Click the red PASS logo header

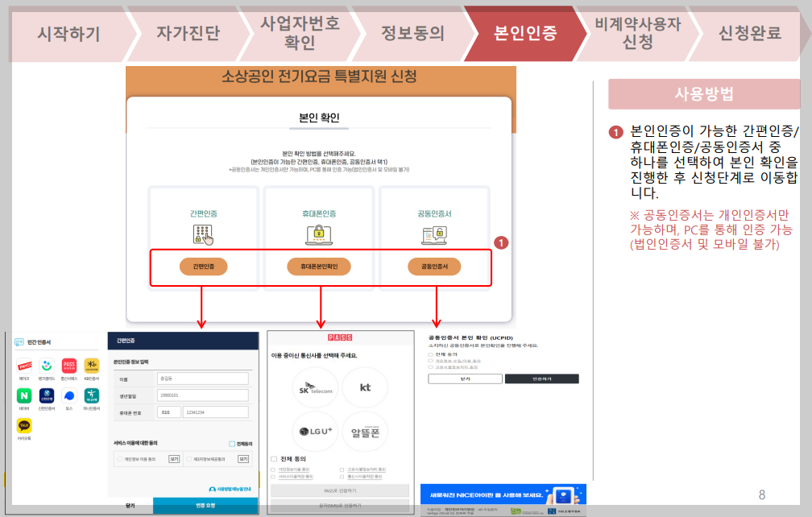340,337
